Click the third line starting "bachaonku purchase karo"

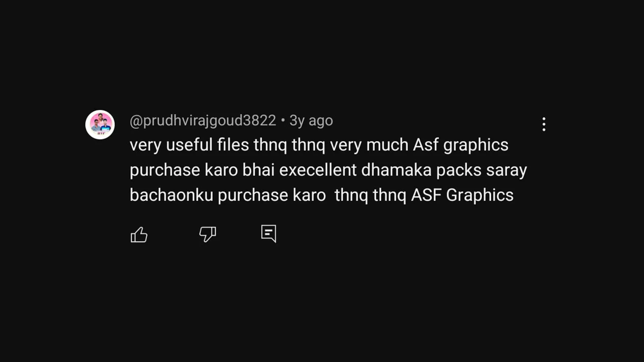(x=321, y=195)
